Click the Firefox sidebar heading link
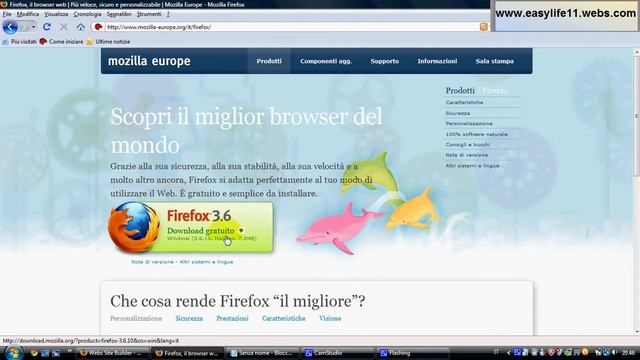 click(495, 91)
